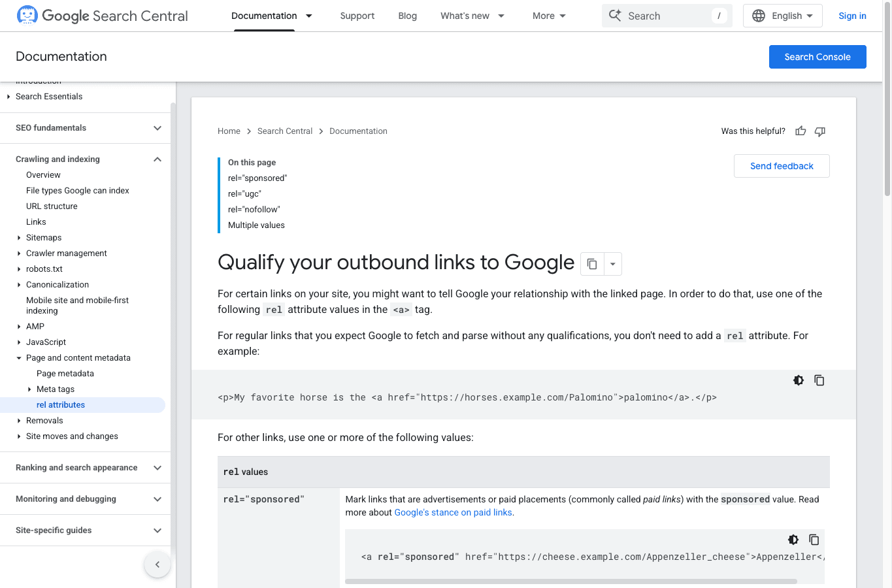
Task: Select the Documentation top tab
Action: tap(264, 16)
